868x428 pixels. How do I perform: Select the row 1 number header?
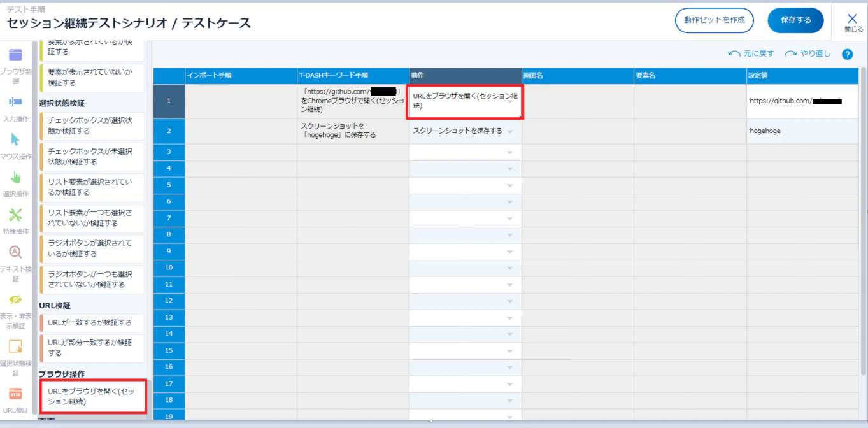(x=169, y=101)
